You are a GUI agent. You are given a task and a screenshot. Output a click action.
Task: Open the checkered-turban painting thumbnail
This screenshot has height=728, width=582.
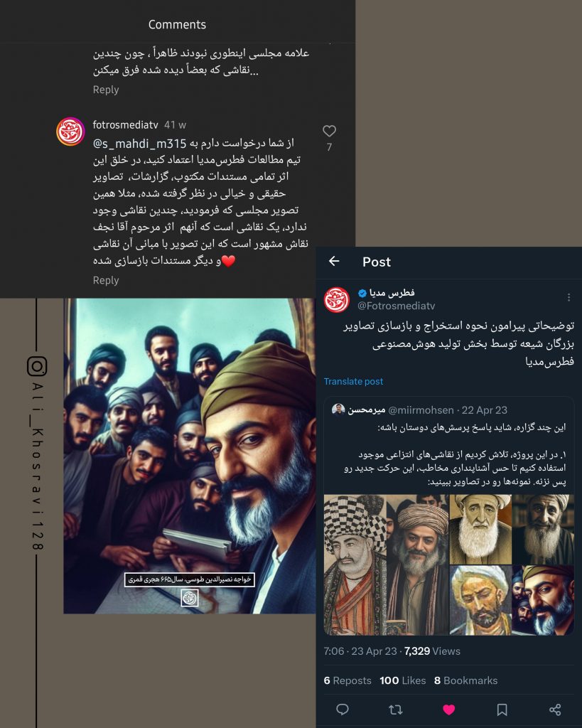[x=355, y=564]
